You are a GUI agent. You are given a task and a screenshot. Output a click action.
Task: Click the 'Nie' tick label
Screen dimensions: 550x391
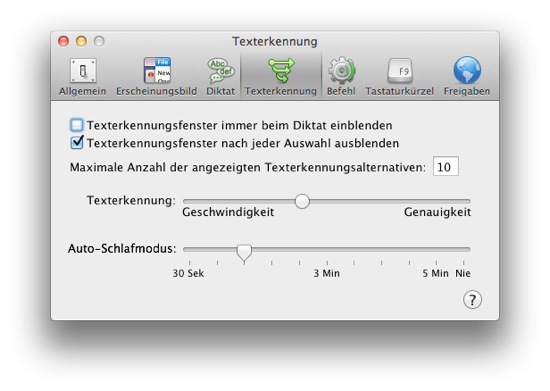click(463, 273)
